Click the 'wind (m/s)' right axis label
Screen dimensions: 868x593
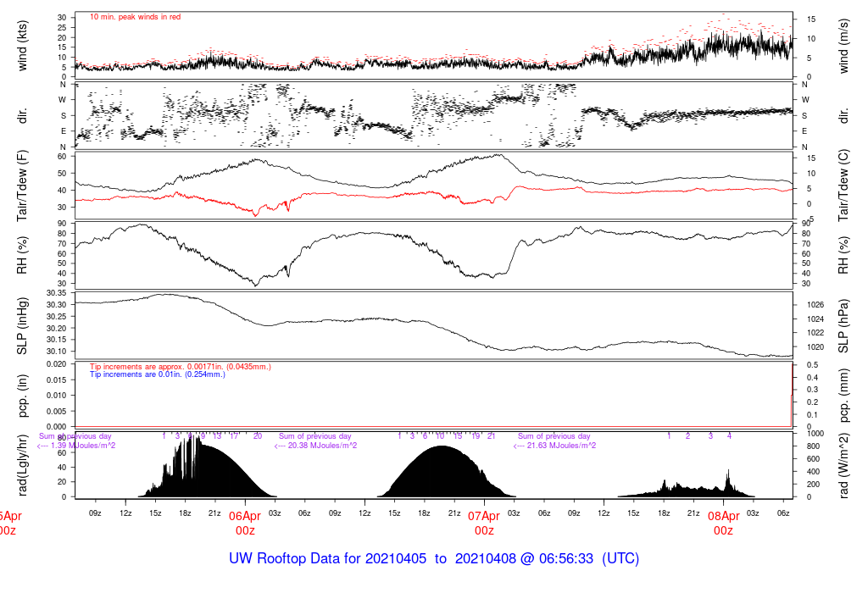click(x=843, y=46)
